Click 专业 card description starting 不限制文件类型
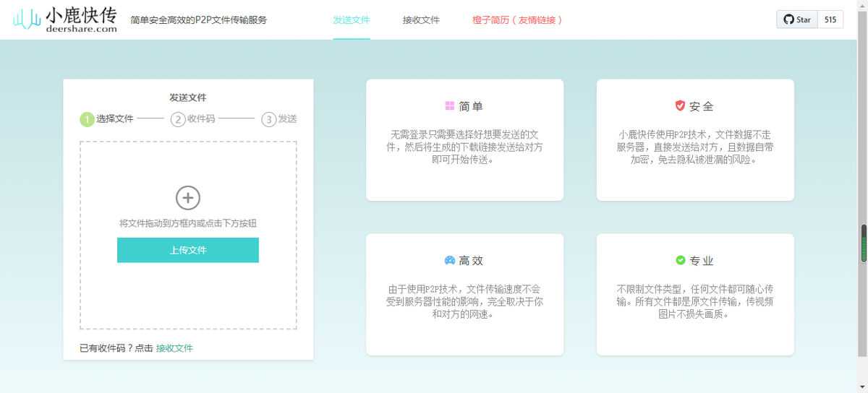This screenshot has width=868, height=393. click(x=695, y=301)
